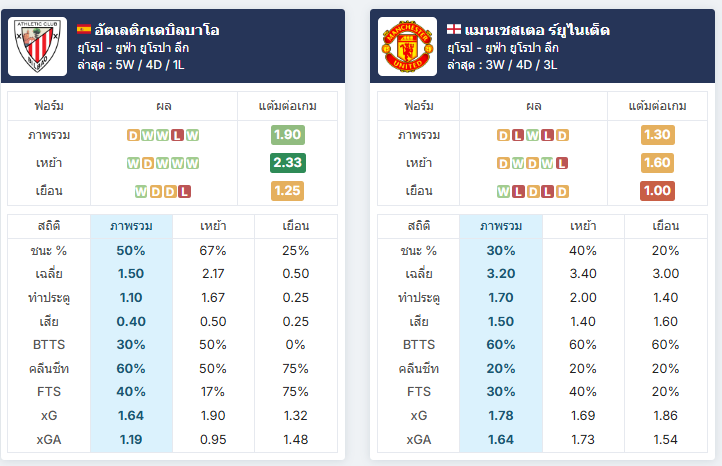Click first W badge in Man United away form

point(504,192)
